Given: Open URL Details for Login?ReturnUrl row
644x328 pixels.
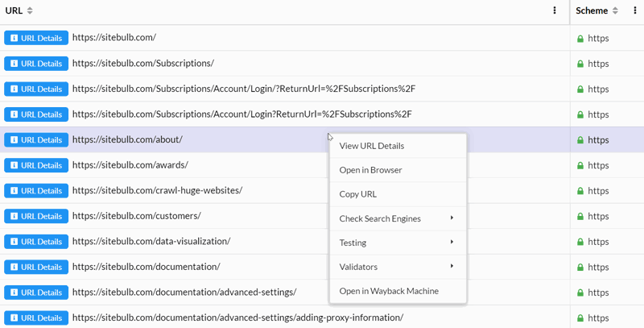Looking at the screenshot, I should [36, 114].
